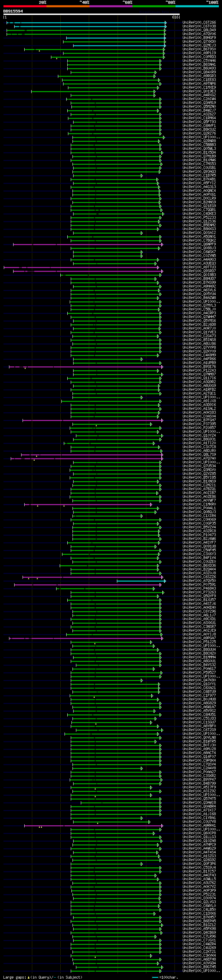Select label UniRef100_C6NVF1

click(x=199, y=125)
